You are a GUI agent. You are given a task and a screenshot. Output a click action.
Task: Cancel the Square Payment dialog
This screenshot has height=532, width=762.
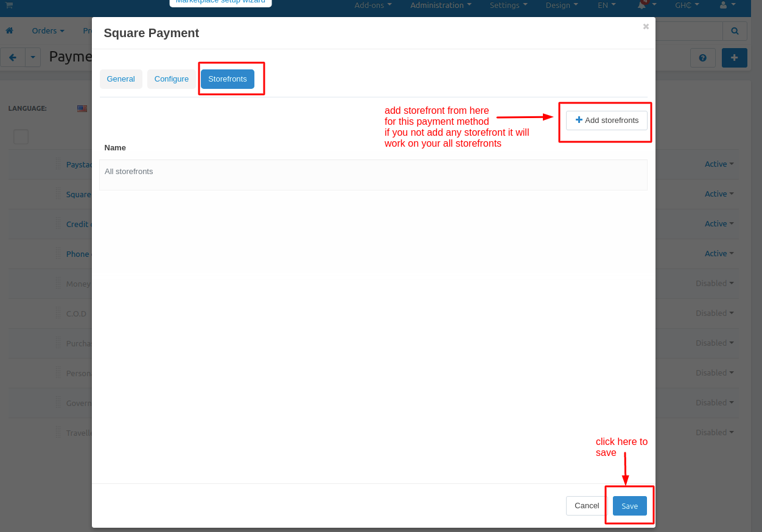coord(586,506)
